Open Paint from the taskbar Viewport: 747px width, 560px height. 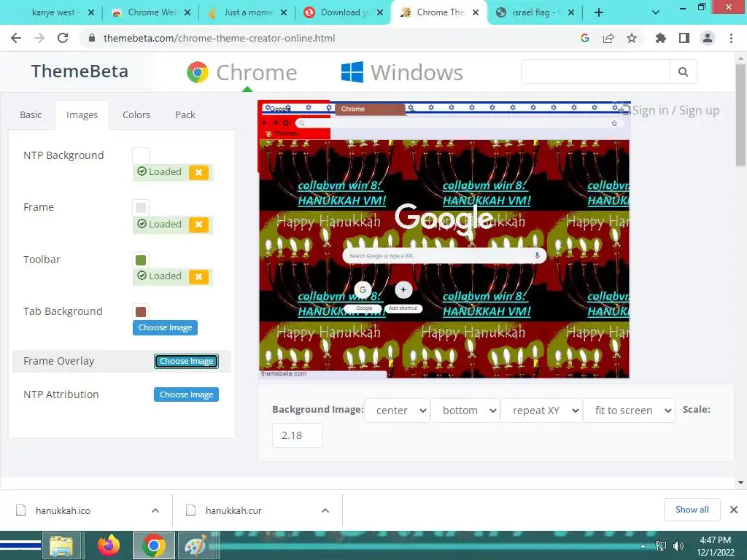[x=196, y=545]
